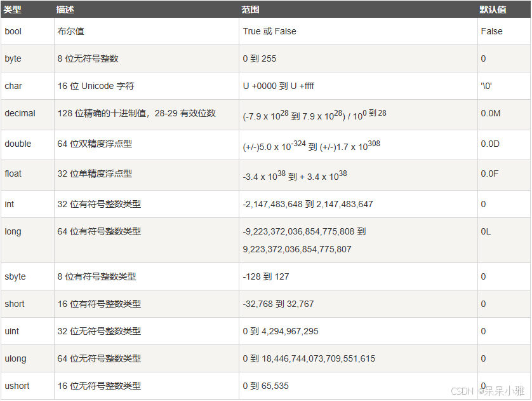This screenshot has width=532, height=401.
Task: Click the default value 0 in uint row
Action: coord(483,331)
